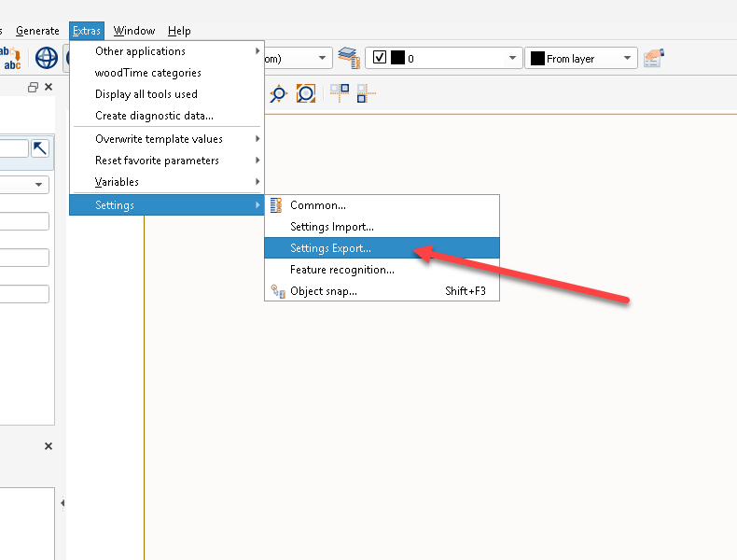This screenshot has height=560, width=737.
Task: Click the Common settings icon
Action: (x=276, y=205)
